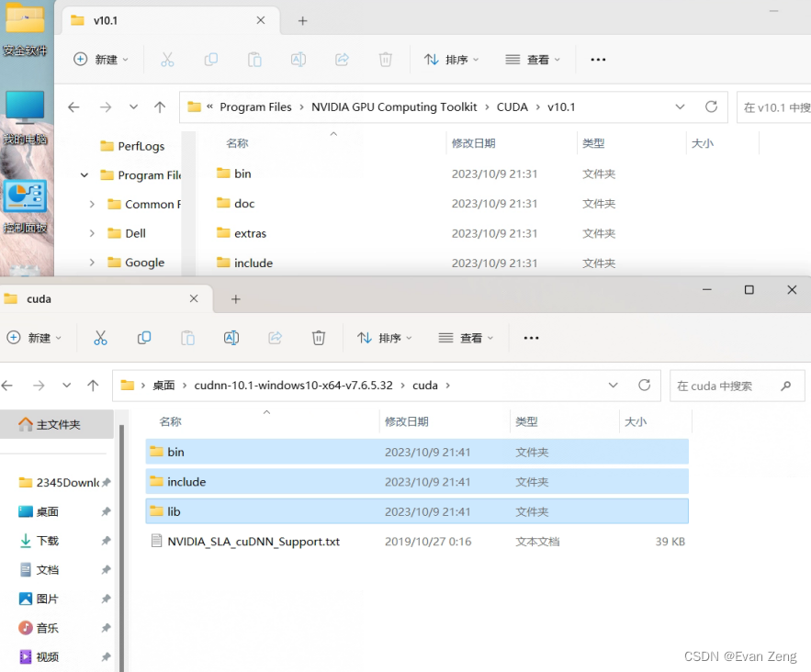Open more options menu in v10.1 window
This screenshot has width=811, height=672.
[598, 60]
